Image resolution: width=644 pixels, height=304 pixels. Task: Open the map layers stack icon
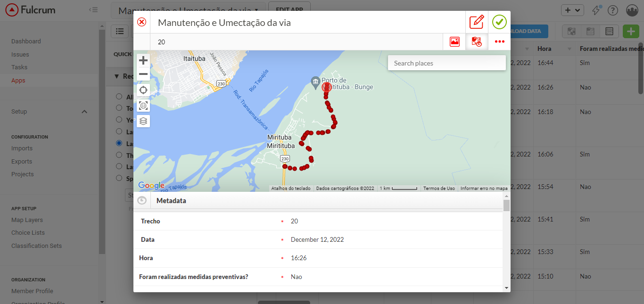coord(143,121)
